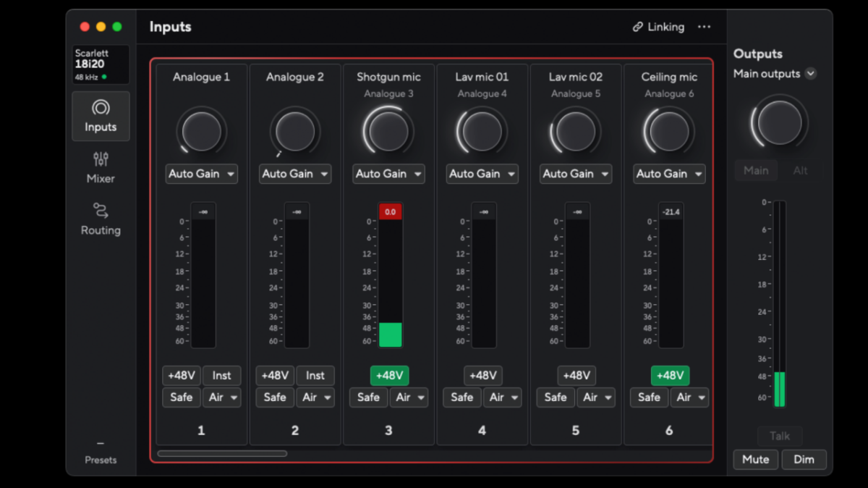Click the Lav mic 02 gain knob
The width and height of the screenshot is (868, 488).
tap(576, 132)
